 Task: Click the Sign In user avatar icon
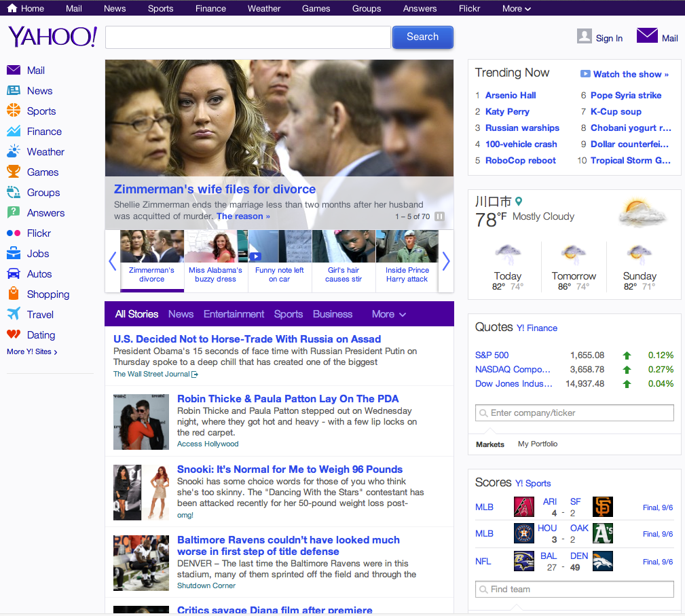point(584,36)
